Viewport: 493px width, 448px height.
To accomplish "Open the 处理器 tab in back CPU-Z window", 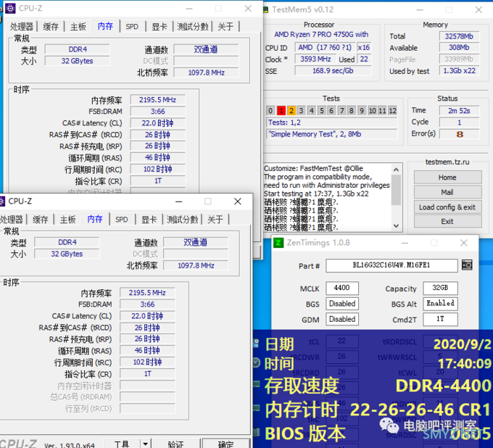I will (21, 26).
